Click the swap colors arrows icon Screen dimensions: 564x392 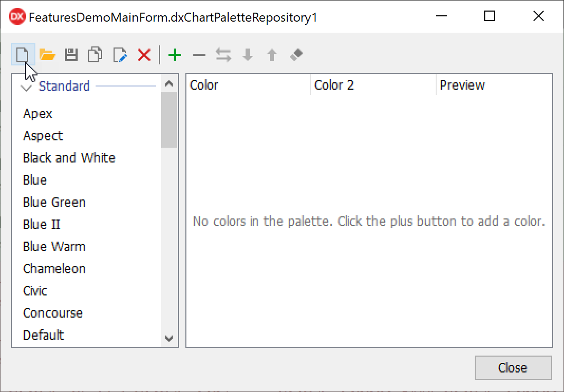coord(223,54)
